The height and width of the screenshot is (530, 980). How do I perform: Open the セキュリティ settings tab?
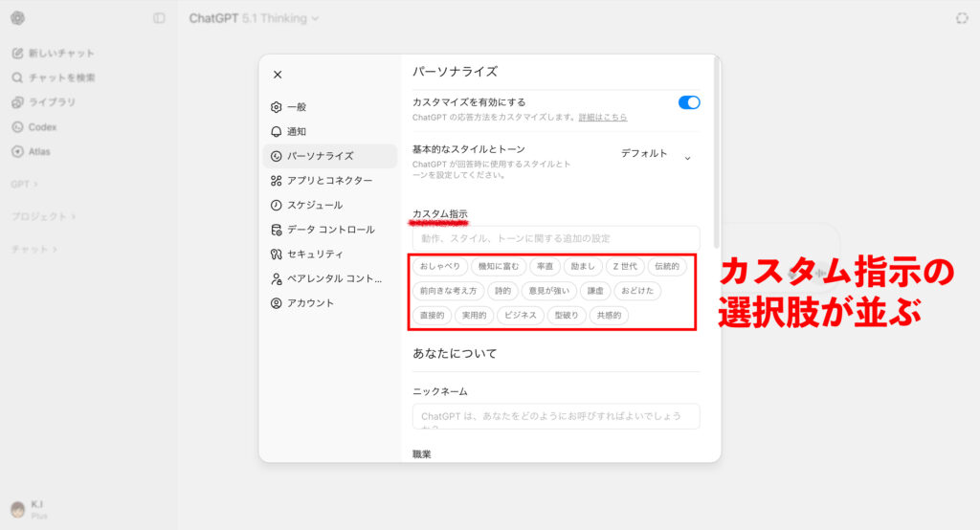pyautogui.click(x=330, y=254)
